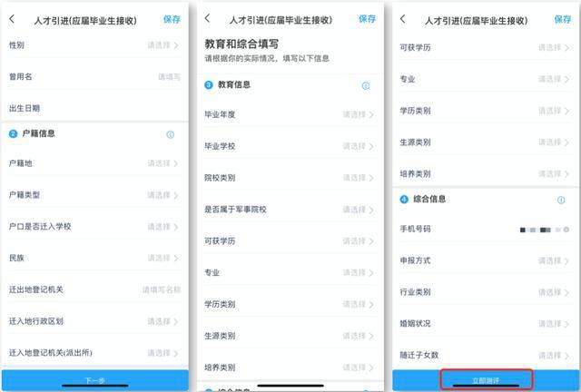The width and height of the screenshot is (581, 392).
Task: Click 保存 in the right screen header
Action: point(563,19)
